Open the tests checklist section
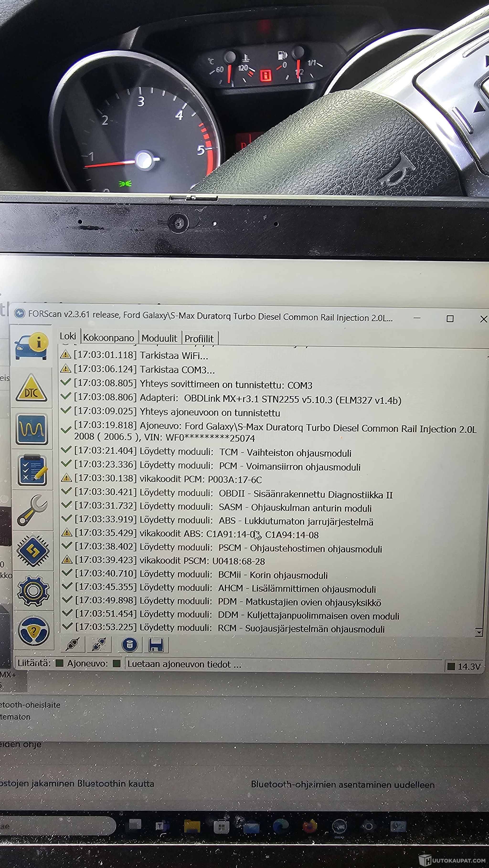 pyautogui.click(x=32, y=470)
